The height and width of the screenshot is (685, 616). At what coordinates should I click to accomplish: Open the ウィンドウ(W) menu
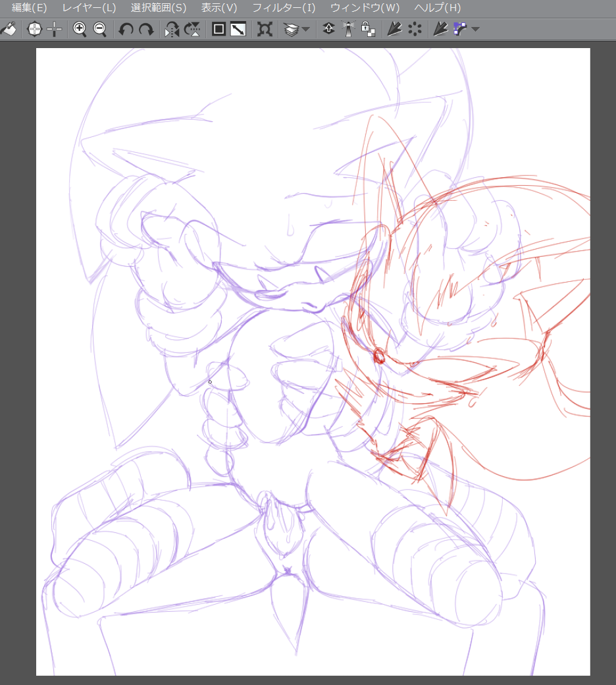pyautogui.click(x=365, y=8)
